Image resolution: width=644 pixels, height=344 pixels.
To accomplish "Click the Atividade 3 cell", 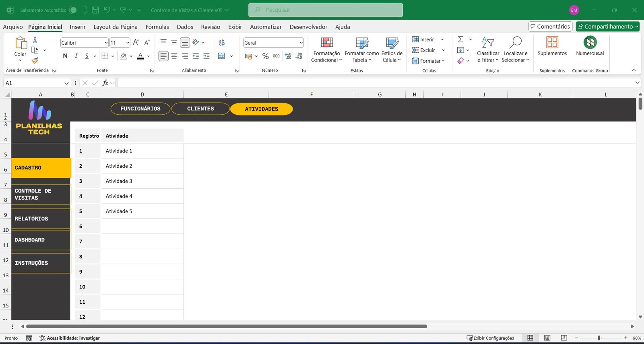I will [142, 181].
